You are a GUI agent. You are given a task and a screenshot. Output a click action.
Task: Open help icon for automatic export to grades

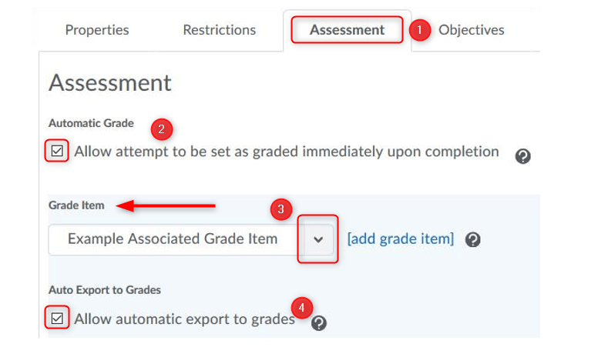pyautogui.click(x=319, y=323)
